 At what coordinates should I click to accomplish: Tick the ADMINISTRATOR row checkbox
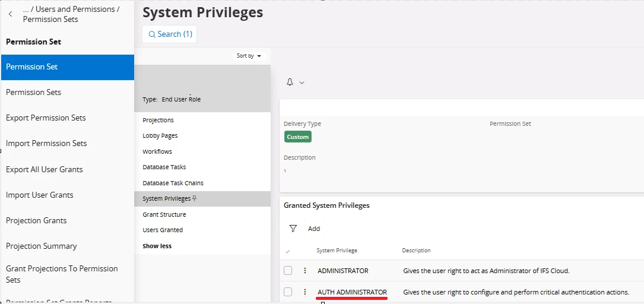tap(288, 271)
